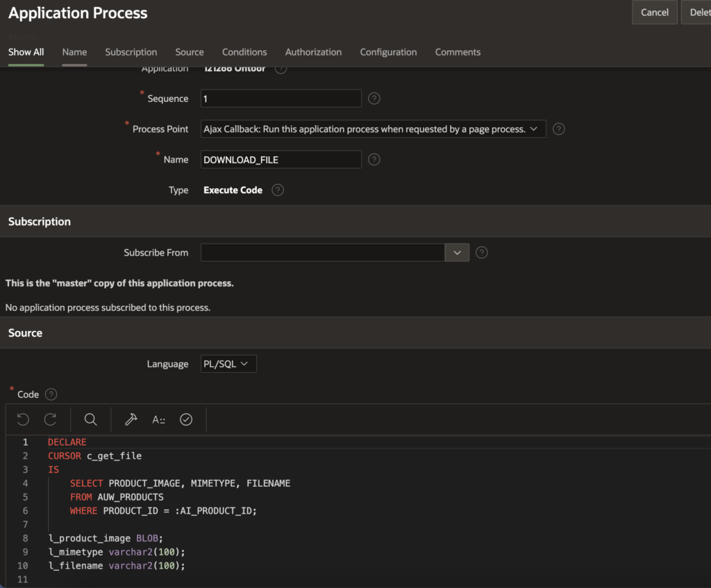
Task: Go to the Conditions tab
Action: tap(244, 52)
